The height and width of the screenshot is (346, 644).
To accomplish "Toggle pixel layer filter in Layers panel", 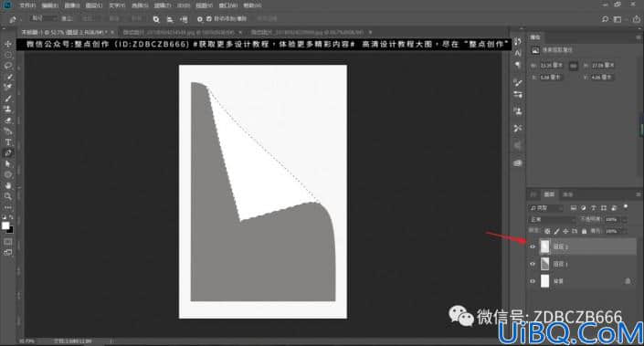I will (574, 207).
